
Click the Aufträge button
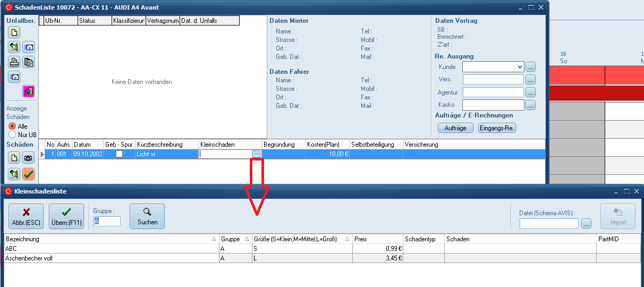455,128
